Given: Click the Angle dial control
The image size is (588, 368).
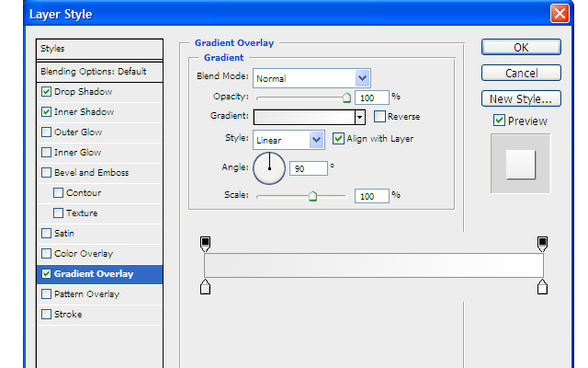Looking at the screenshot, I should coord(269,168).
